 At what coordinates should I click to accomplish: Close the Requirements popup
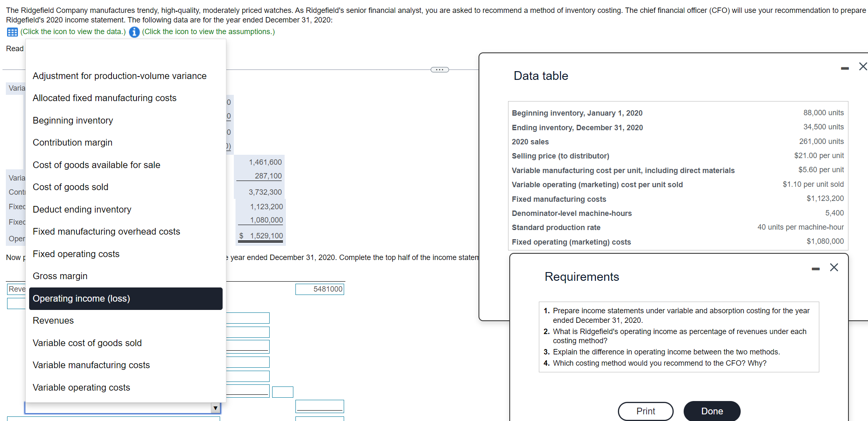(834, 267)
